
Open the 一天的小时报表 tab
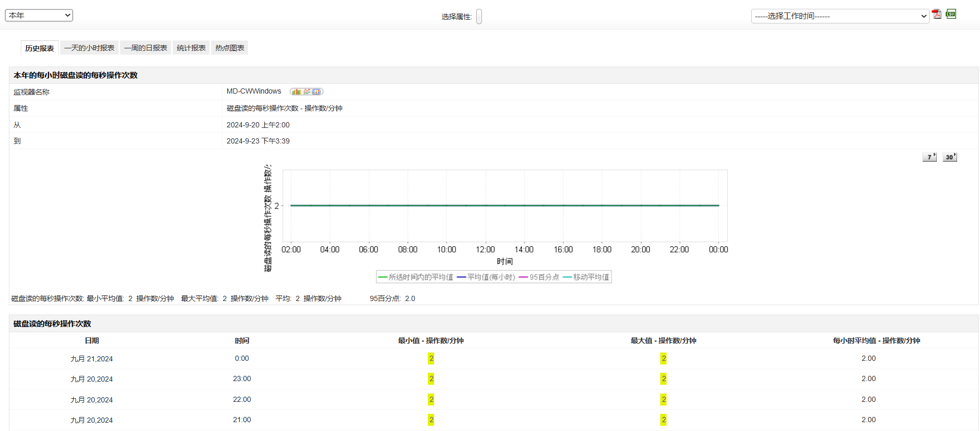89,48
